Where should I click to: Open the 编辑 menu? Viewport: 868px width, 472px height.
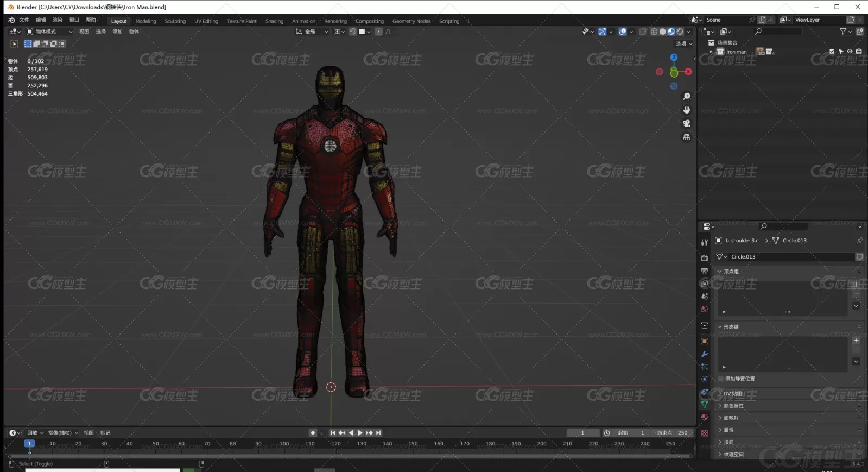click(x=41, y=20)
